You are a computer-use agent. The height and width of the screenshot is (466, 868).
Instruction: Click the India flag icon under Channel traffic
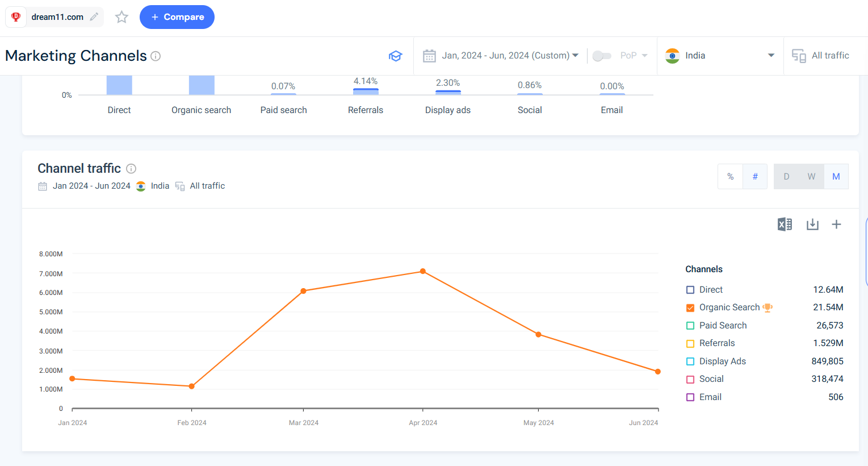pos(141,186)
